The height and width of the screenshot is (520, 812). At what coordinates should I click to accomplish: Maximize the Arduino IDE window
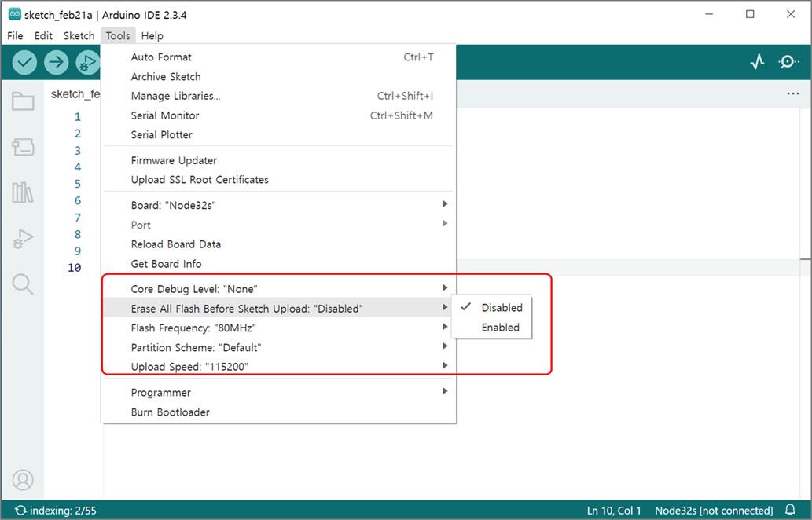pyautogui.click(x=750, y=14)
